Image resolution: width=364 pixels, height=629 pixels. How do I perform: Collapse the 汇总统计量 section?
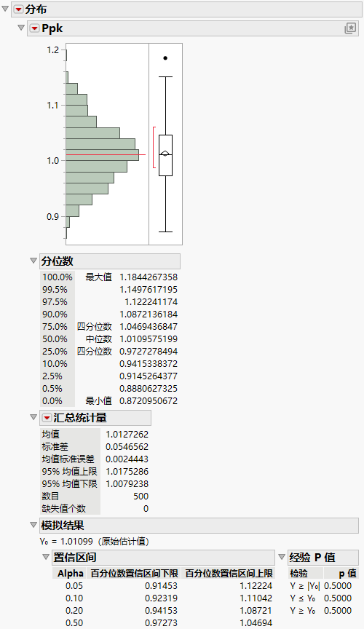(x=33, y=417)
